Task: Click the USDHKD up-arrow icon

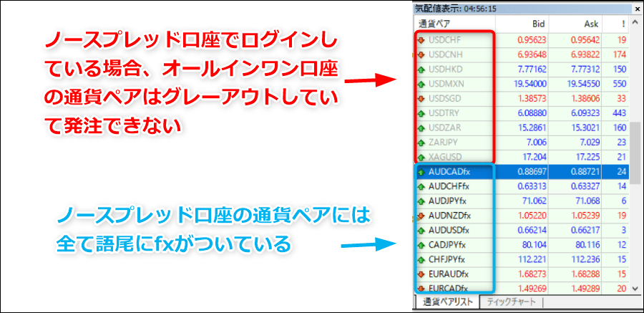Action: 421,69
